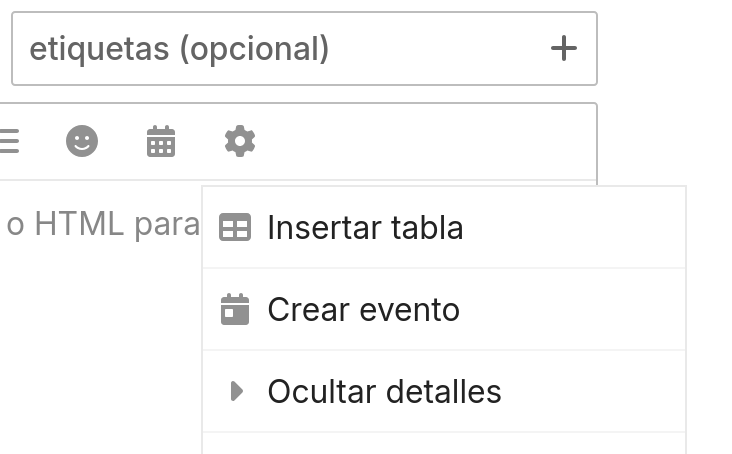Select the Insertar tabla menu entry
Viewport: 732px width, 454px height.
[444, 227]
